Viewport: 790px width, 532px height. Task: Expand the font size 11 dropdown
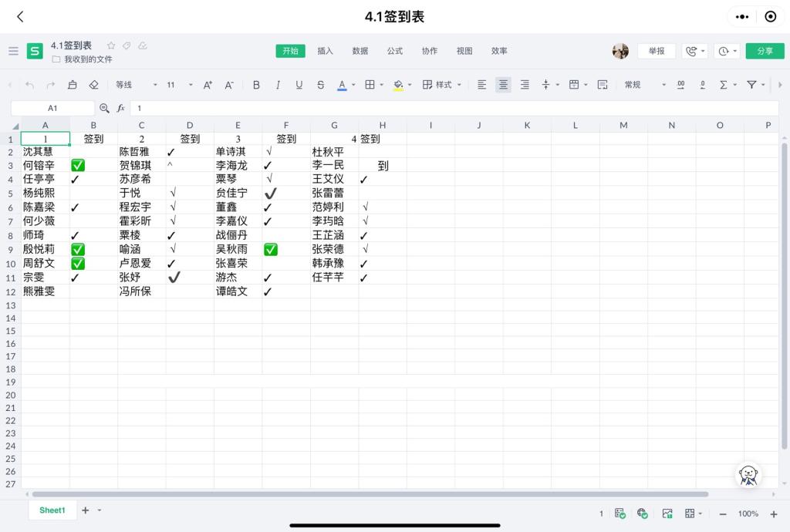click(179, 85)
